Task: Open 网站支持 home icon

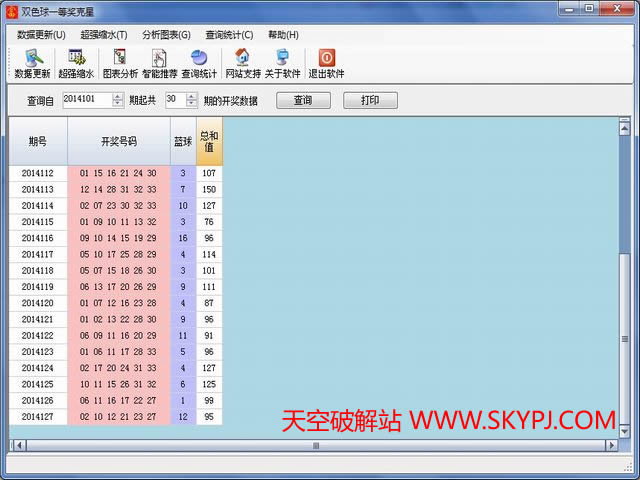Action: [x=242, y=64]
